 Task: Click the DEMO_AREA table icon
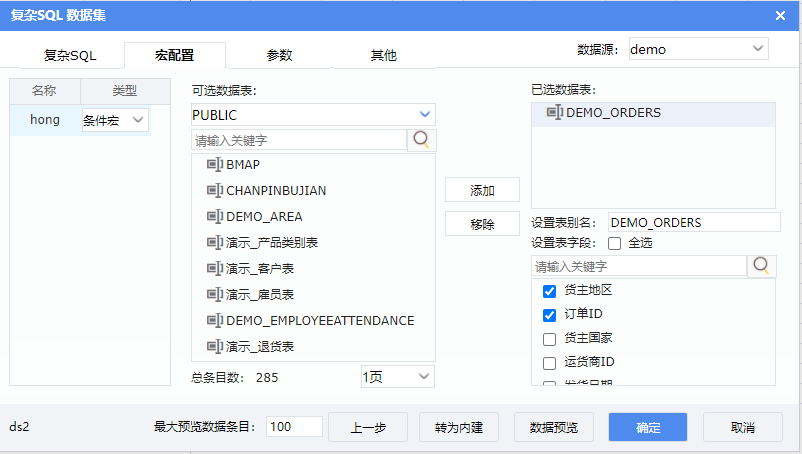[214, 216]
